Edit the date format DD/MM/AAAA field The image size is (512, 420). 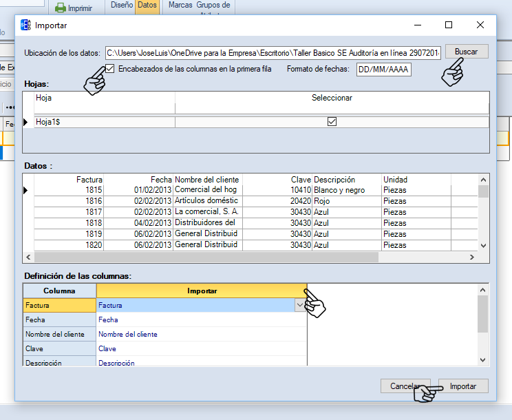tap(383, 69)
